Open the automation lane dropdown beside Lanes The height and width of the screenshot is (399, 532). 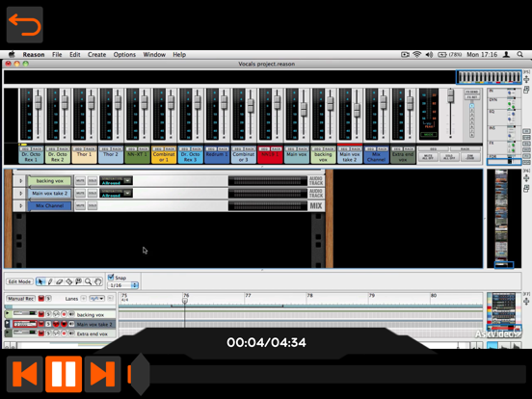[x=97, y=299]
